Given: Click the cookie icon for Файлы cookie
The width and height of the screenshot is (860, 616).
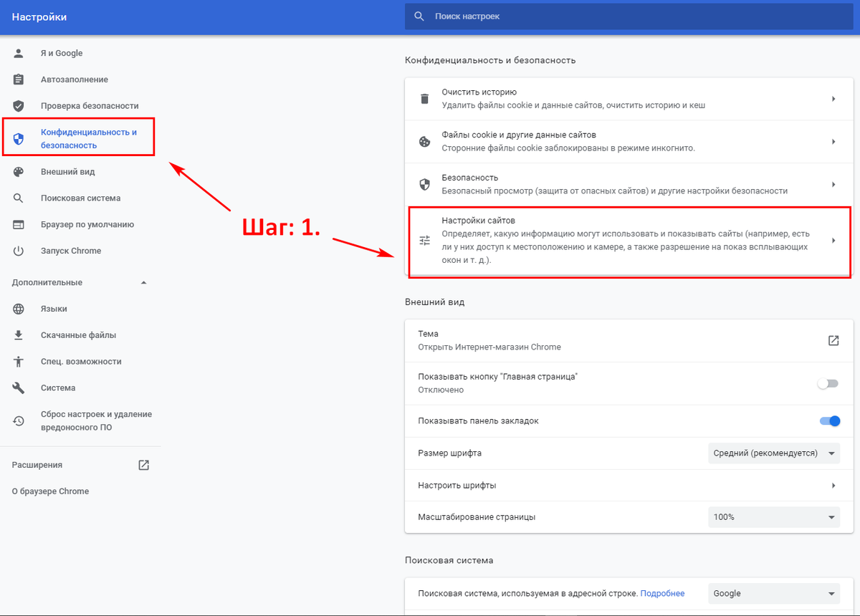Looking at the screenshot, I should pyautogui.click(x=424, y=142).
